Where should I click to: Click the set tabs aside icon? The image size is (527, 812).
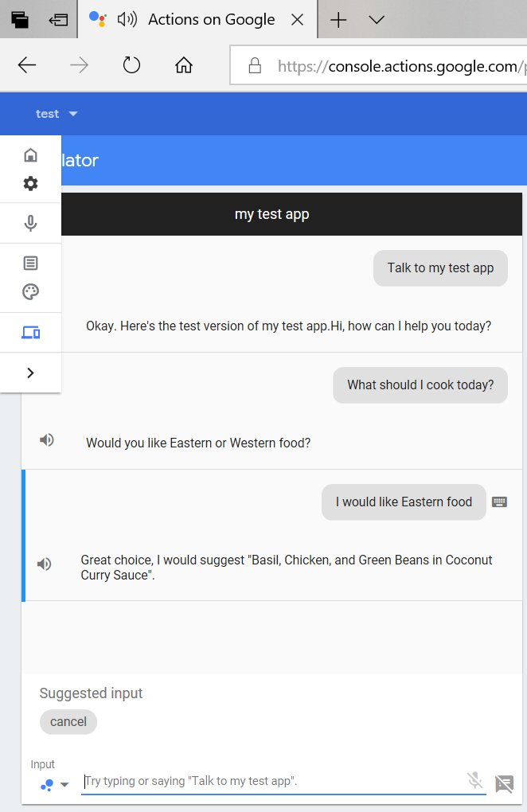58,20
